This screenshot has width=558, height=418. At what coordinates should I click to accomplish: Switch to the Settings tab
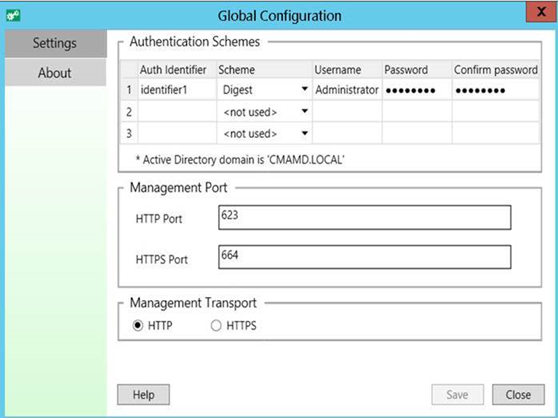56,43
